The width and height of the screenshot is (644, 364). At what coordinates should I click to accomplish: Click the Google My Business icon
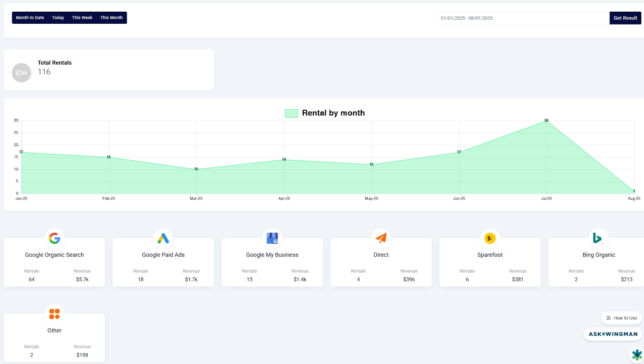tap(272, 238)
